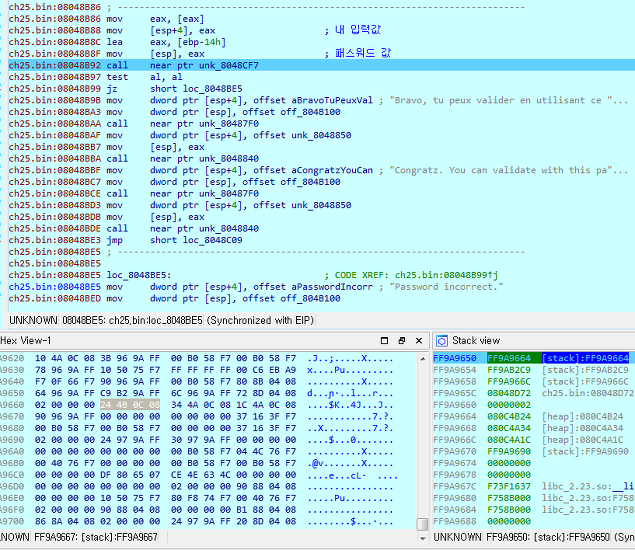Viewport: 635px width, 550px height.
Task: Click call unk_8048840 at address 08048BBA
Action: (x=182, y=158)
